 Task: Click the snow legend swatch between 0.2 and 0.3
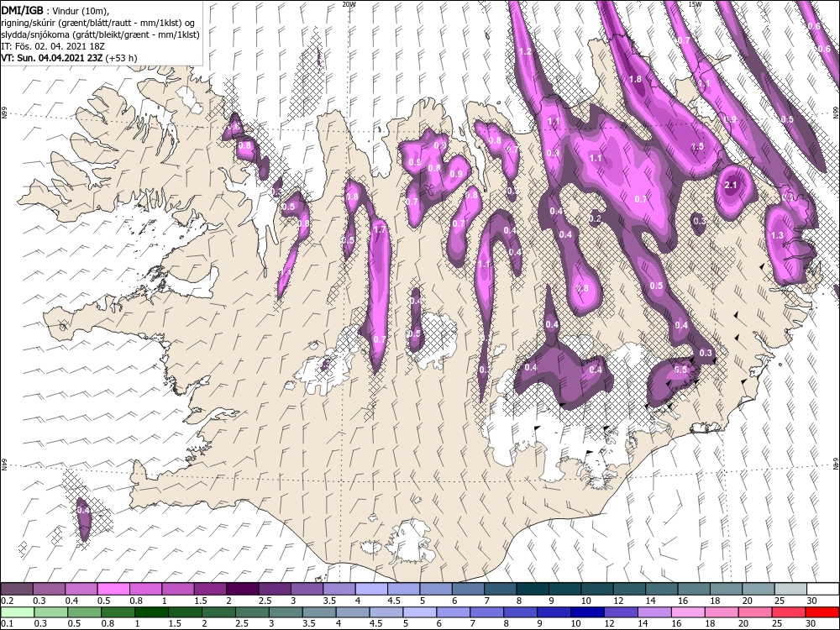click(17, 589)
